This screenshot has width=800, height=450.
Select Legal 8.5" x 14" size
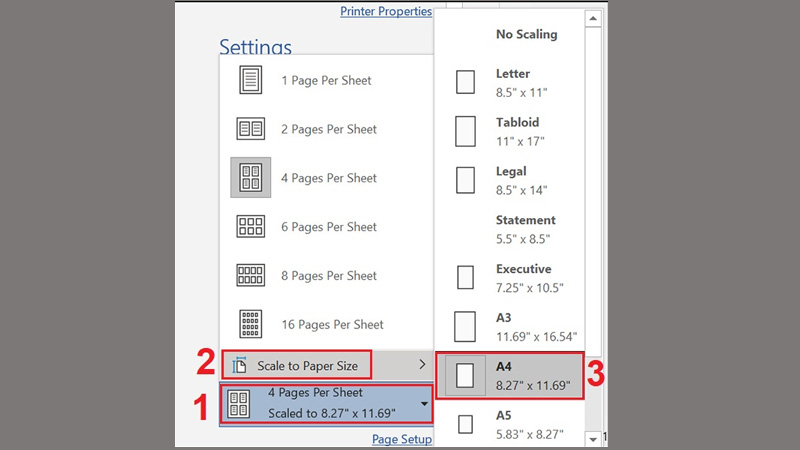(x=509, y=181)
